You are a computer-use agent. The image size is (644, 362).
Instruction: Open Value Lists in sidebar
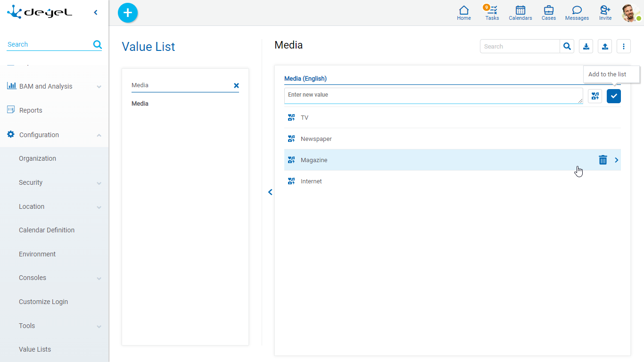pyautogui.click(x=35, y=349)
